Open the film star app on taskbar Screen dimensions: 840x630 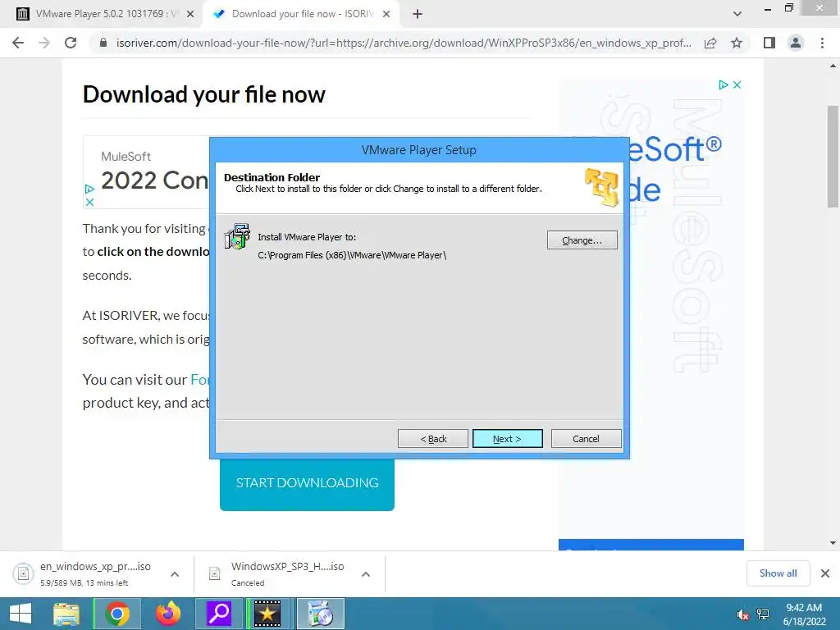pos(267,614)
